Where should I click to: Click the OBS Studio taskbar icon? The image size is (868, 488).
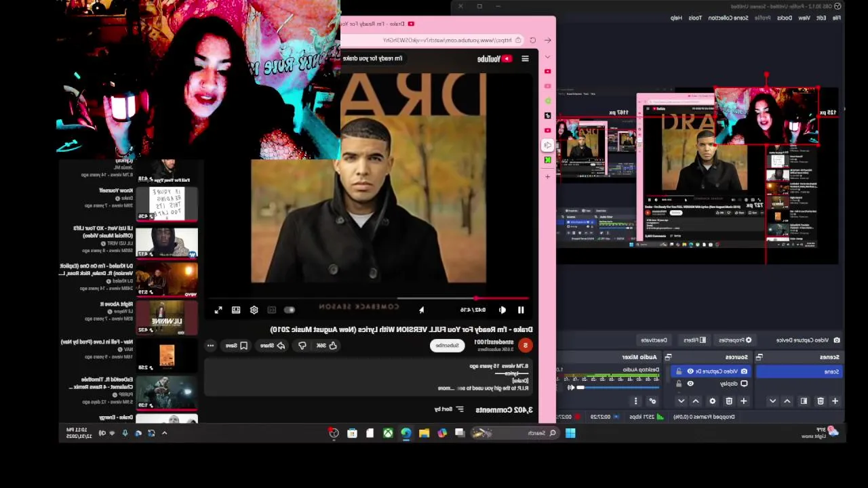coord(334,433)
